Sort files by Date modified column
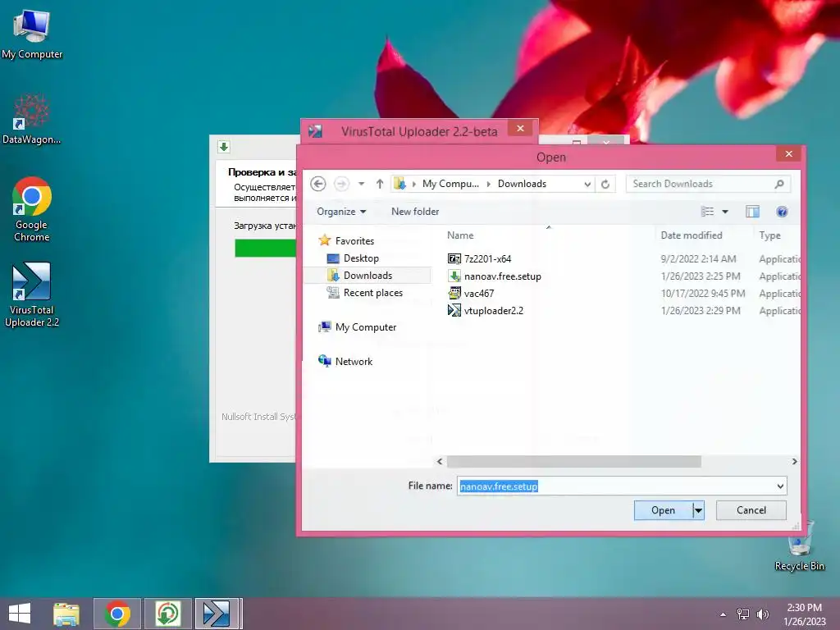 (x=691, y=235)
